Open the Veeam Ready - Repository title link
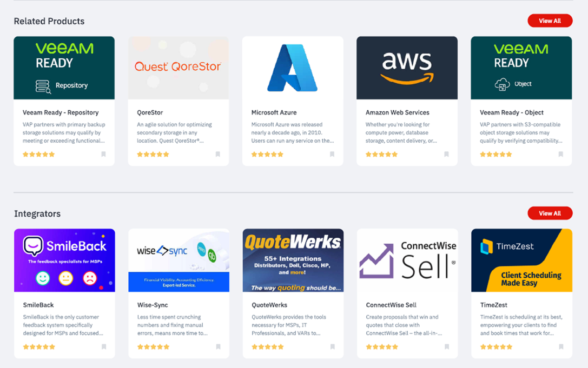The height and width of the screenshot is (368, 588). (61, 112)
